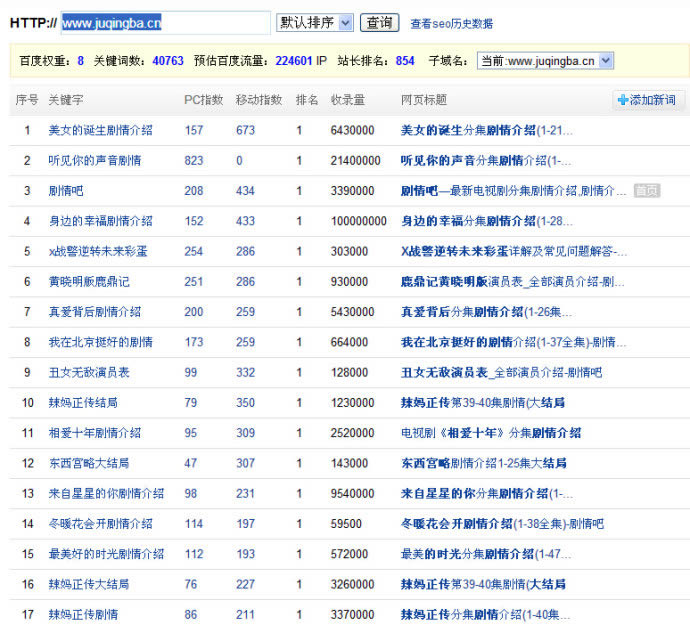Screen dimensions: 690x625
Task: Click the 首页 badge in 剧情吧 row
Action: point(646,191)
